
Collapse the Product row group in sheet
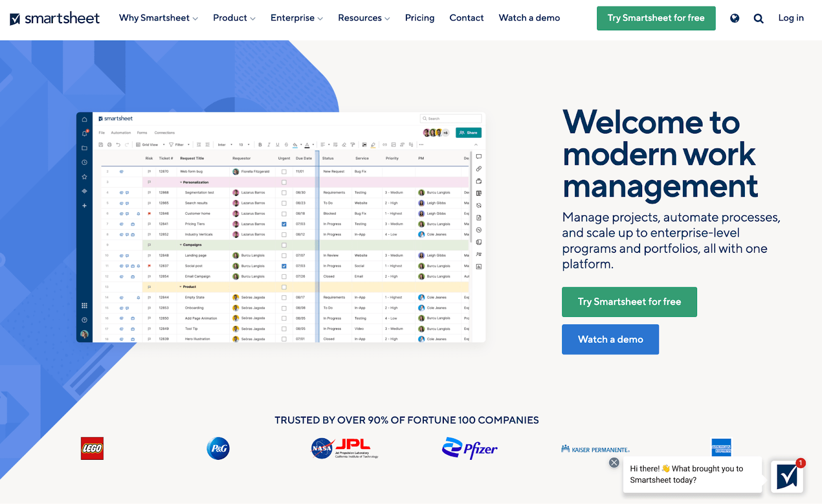[x=181, y=287]
